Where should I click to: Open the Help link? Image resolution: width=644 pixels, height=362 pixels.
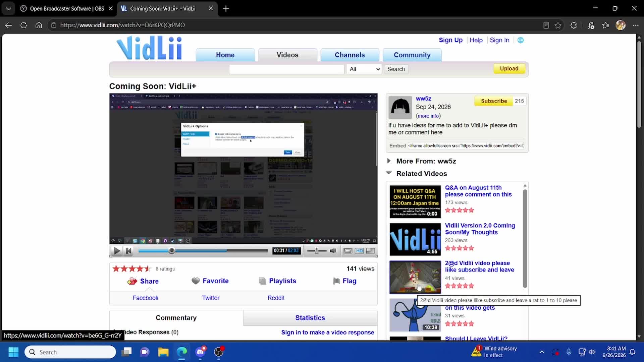click(476, 40)
